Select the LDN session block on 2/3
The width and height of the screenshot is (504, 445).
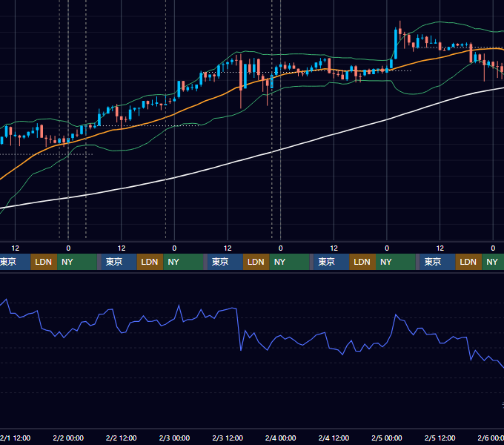[256, 262]
